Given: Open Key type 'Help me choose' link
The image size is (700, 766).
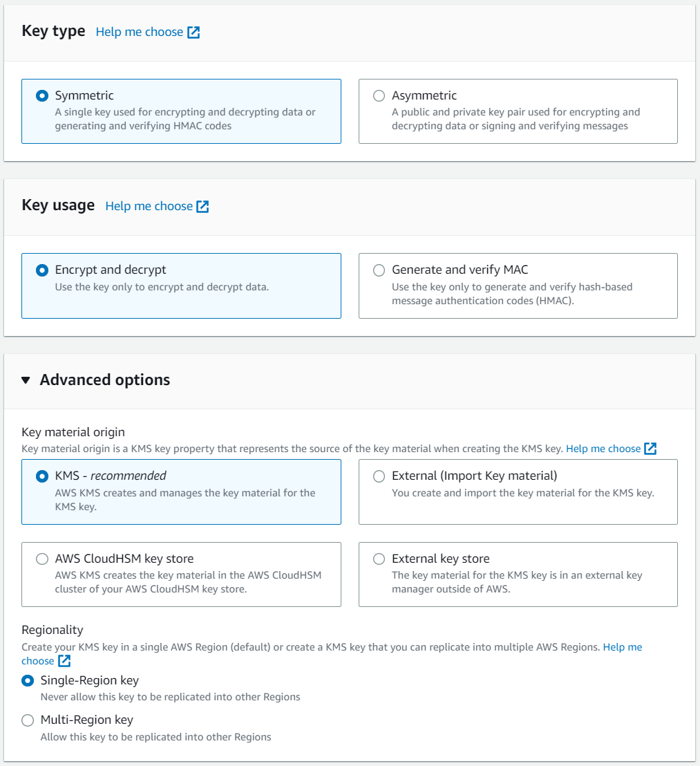Looking at the screenshot, I should [x=140, y=32].
